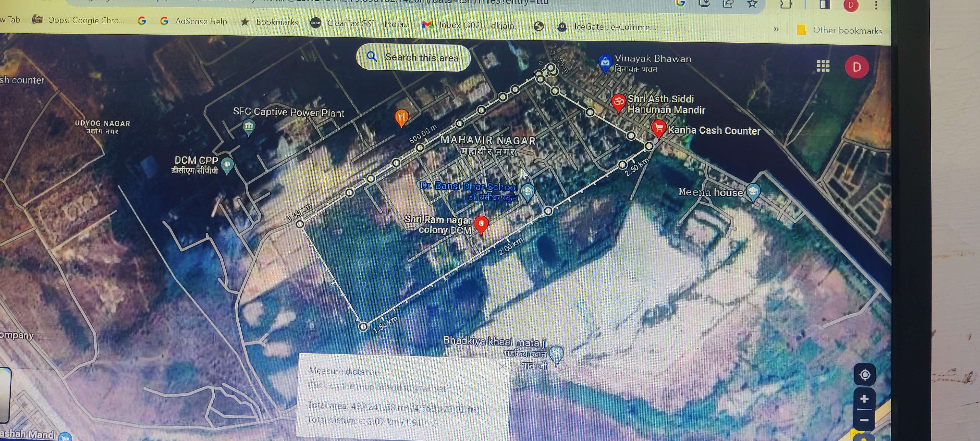Click the red Shri Ram nagar colony DCM pin
This screenshot has width=980, height=441.
481,224
